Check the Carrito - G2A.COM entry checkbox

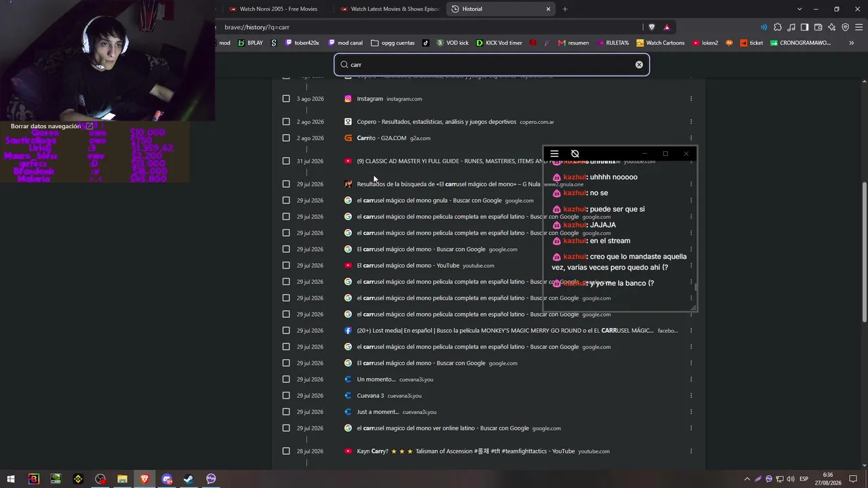coord(286,138)
